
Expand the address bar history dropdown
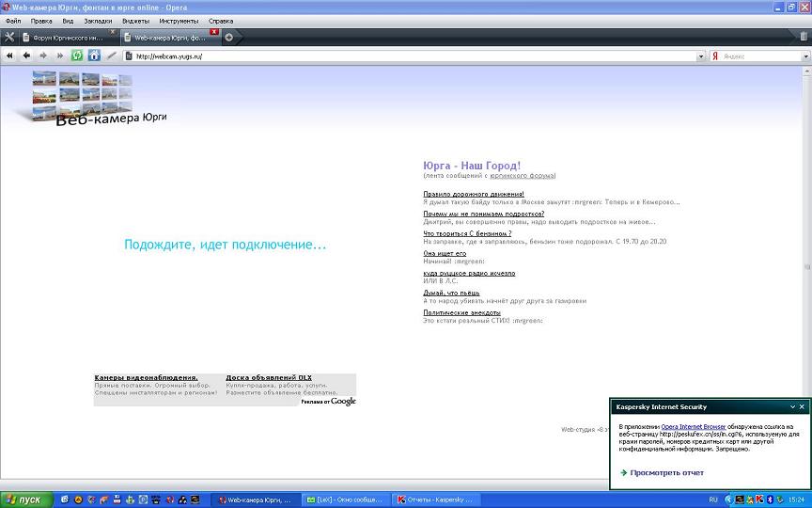(x=699, y=56)
